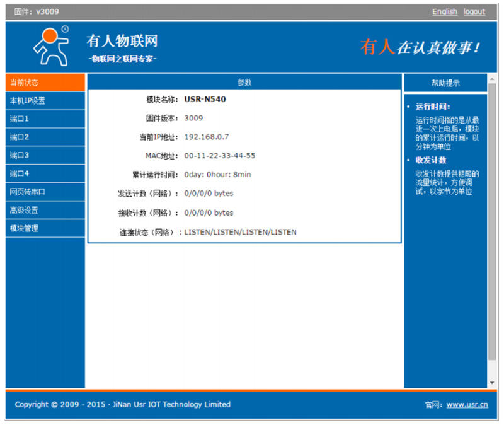Click the 累计运行时间 label
504x425 pixels.
[x=155, y=175]
